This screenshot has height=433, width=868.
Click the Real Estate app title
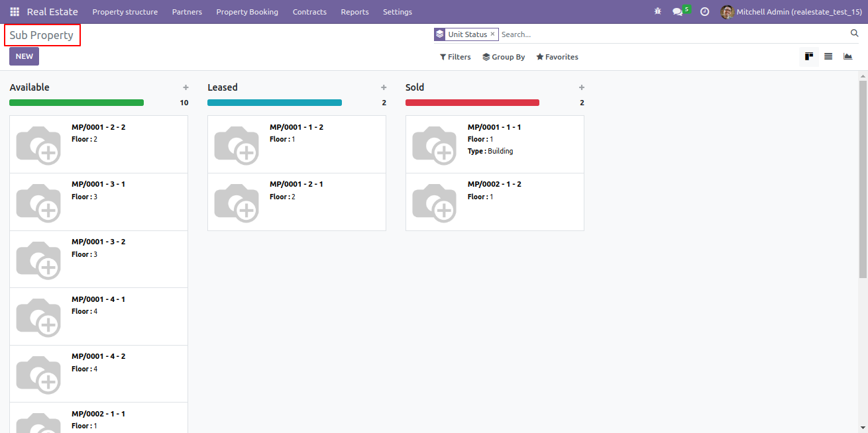pos(52,12)
